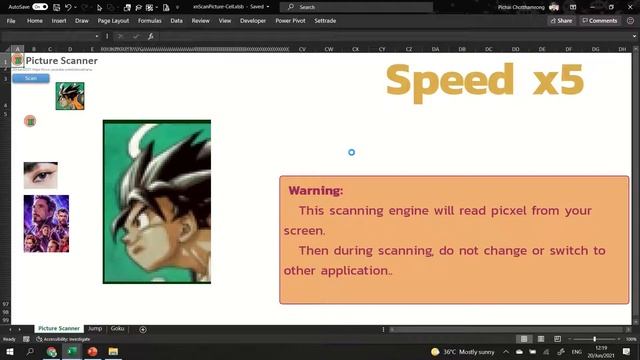
Task: Open the Windows Start menu
Action: click(10, 352)
